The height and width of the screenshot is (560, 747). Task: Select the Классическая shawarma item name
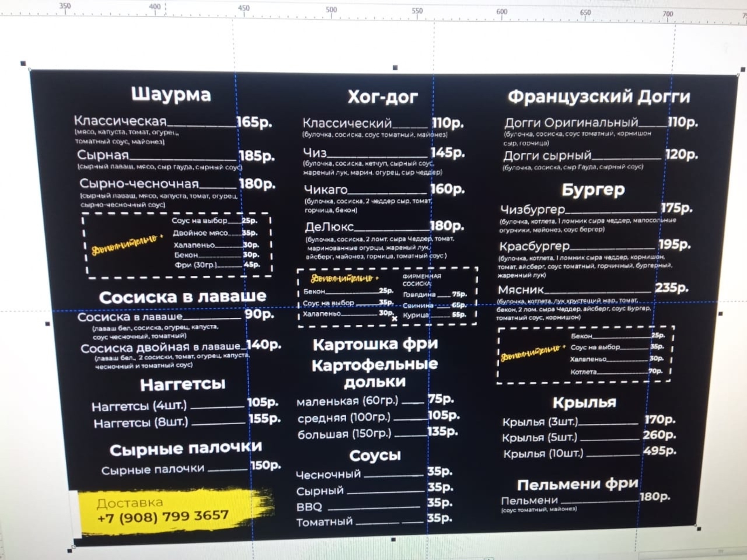tap(120, 121)
